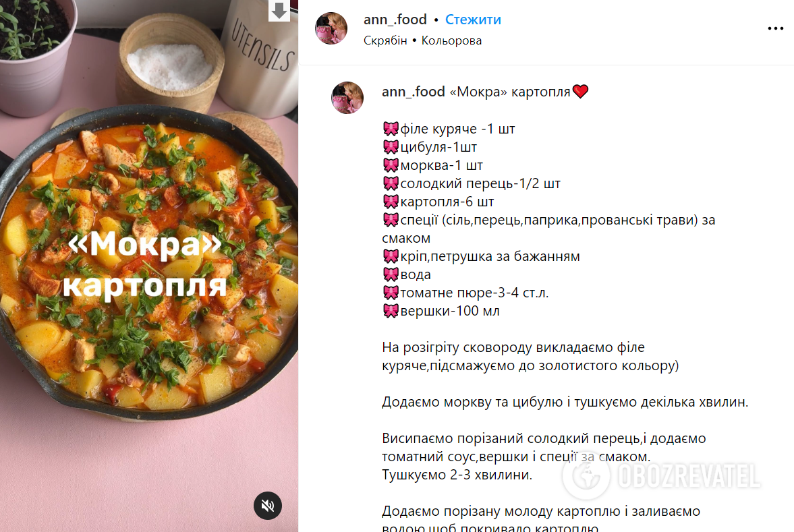The image size is (794, 532).
Task: Click the avatar next to the post caption
Action: 347,98
